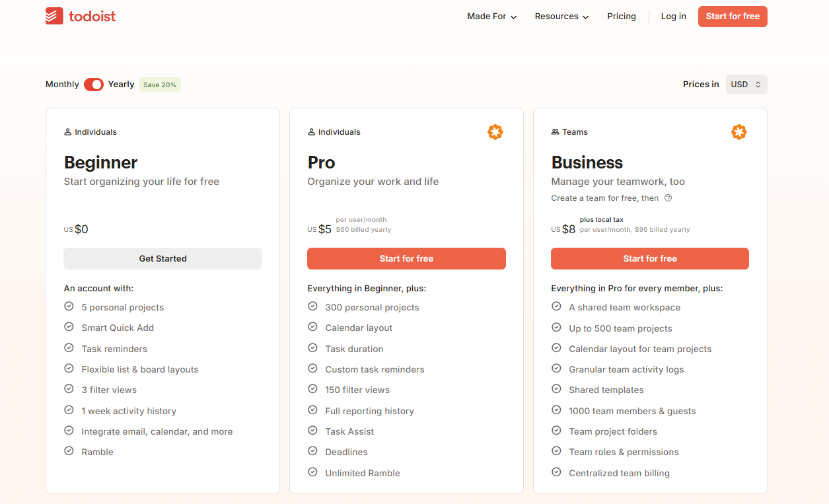Click the check icon beside "Task Assist"
Viewport: 829px width, 504px height.
pos(312,431)
